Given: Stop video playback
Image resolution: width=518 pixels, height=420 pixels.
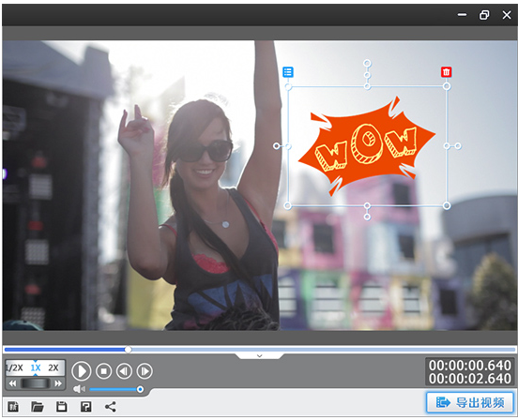Looking at the screenshot, I should pyautogui.click(x=104, y=371).
